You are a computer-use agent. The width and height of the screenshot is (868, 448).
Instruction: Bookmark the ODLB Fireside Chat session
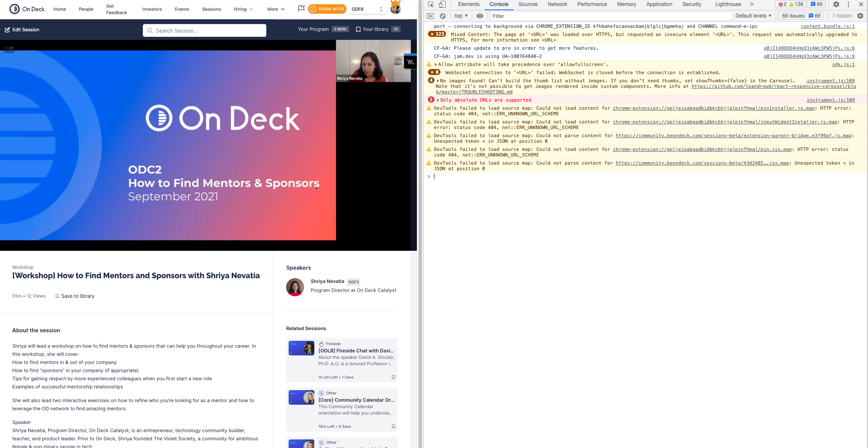pyautogui.click(x=393, y=377)
